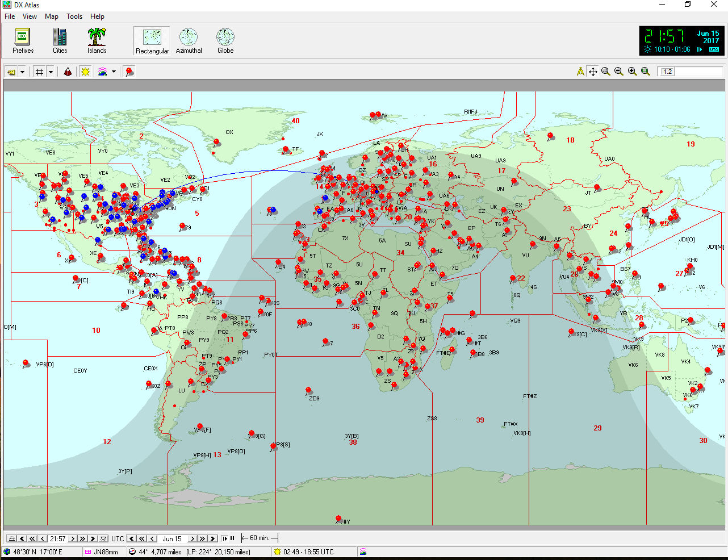Toggle the red pushpin markers
The height and width of the screenshot is (560, 728).
pyautogui.click(x=129, y=72)
